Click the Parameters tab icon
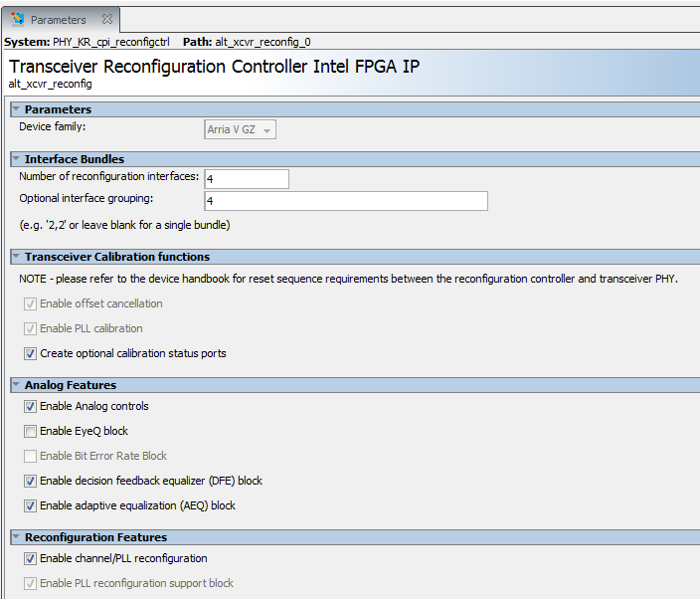This screenshot has height=599, width=700. coord(18,19)
